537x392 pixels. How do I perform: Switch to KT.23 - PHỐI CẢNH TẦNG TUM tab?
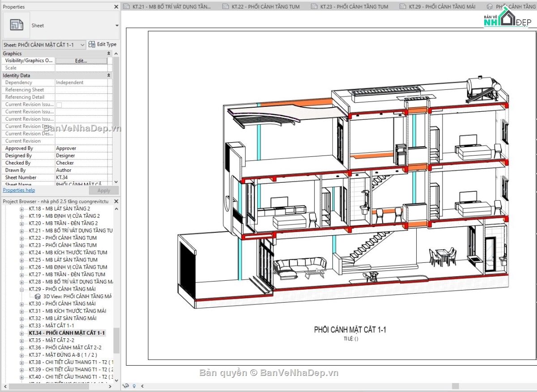[354, 7]
